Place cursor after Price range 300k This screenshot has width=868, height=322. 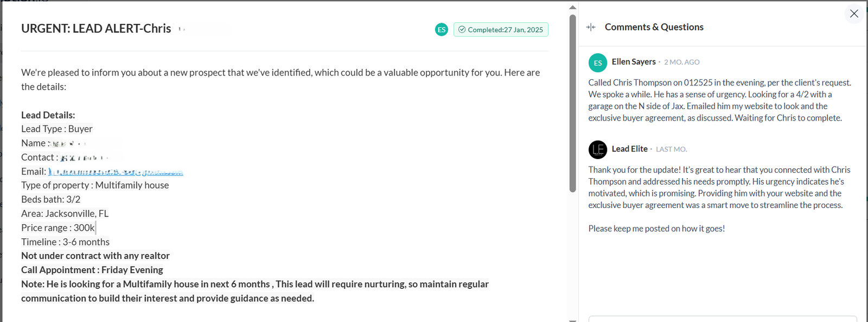[95, 228]
